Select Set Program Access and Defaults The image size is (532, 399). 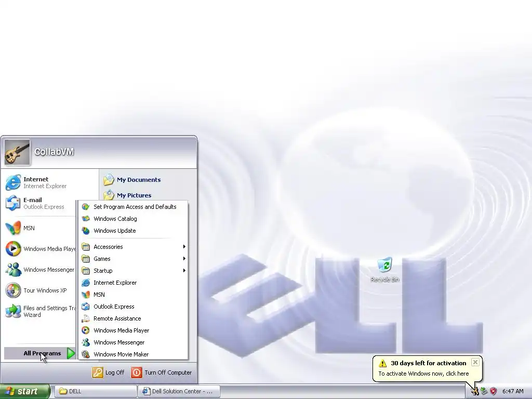pos(134,207)
